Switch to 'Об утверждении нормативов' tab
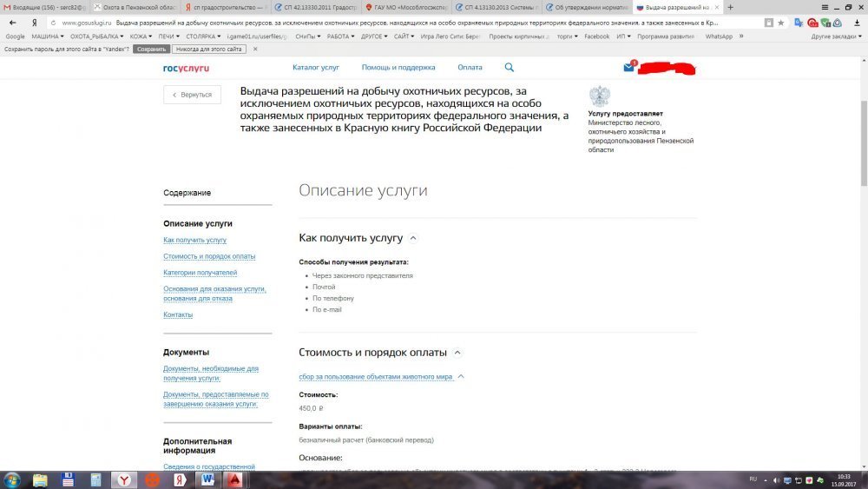Viewport: 868px width, 489px height. [x=586, y=7]
